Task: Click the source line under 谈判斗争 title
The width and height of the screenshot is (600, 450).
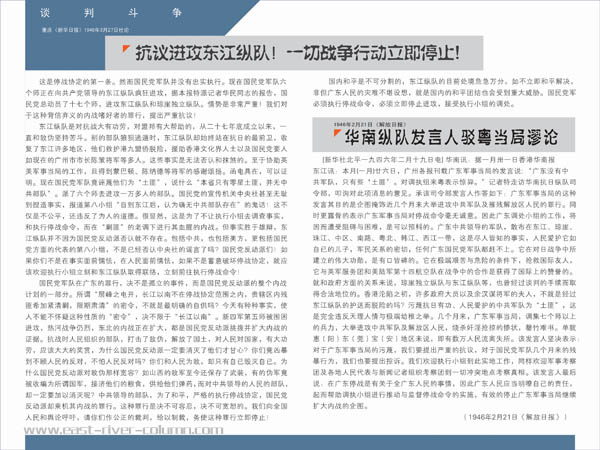Action: (85, 30)
